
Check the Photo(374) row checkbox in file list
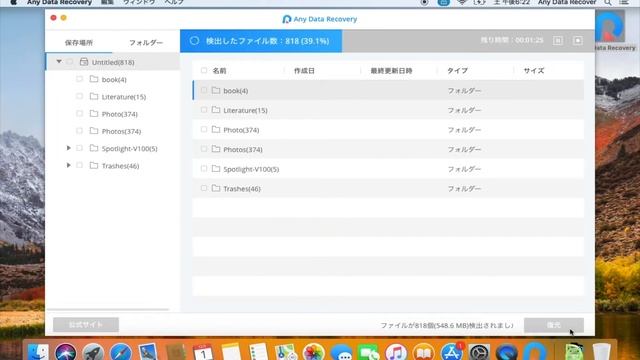click(204, 129)
